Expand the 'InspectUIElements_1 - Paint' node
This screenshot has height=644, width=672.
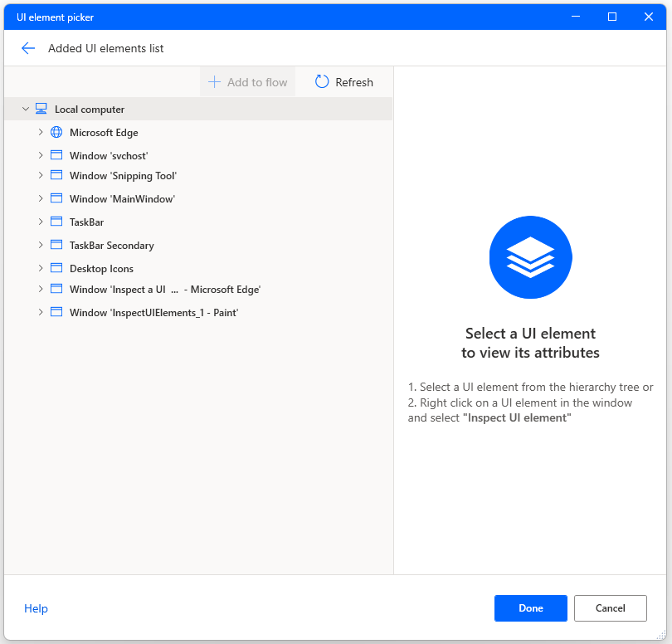(x=41, y=312)
